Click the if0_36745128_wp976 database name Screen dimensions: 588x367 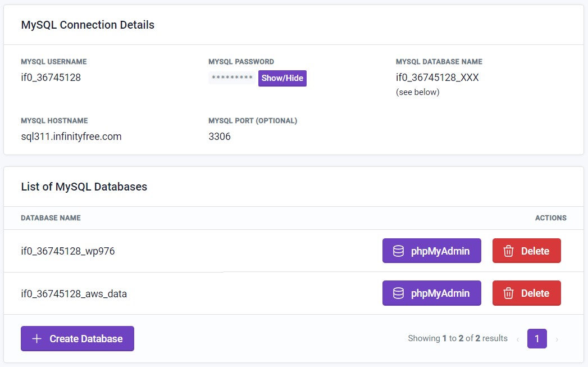[x=68, y=251]
